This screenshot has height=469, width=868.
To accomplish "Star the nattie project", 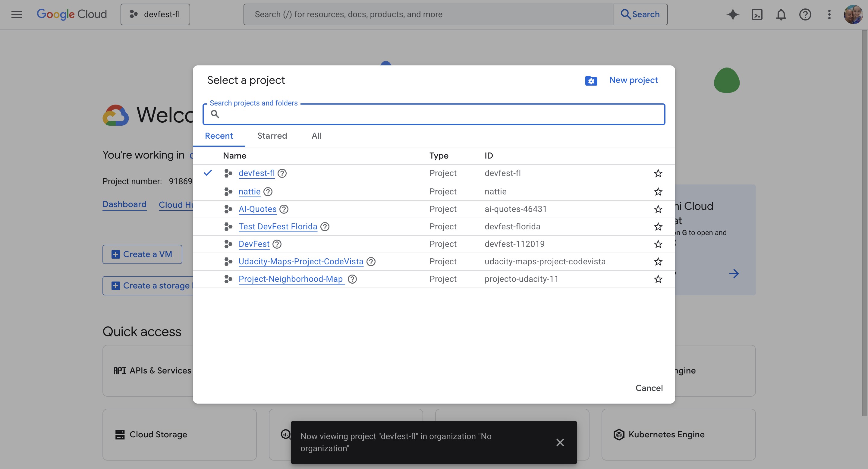I will (x=658, y=192).
